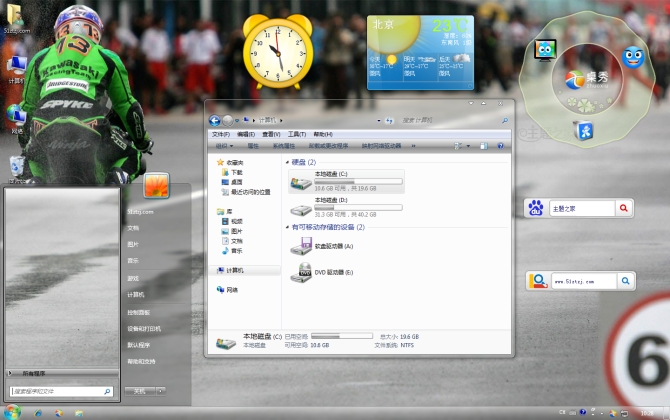Open the 查看(V) menu

[x=271, y=134]
